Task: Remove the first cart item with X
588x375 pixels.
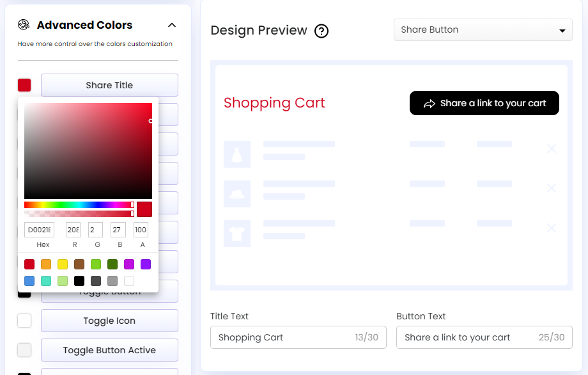Action: 552,149
